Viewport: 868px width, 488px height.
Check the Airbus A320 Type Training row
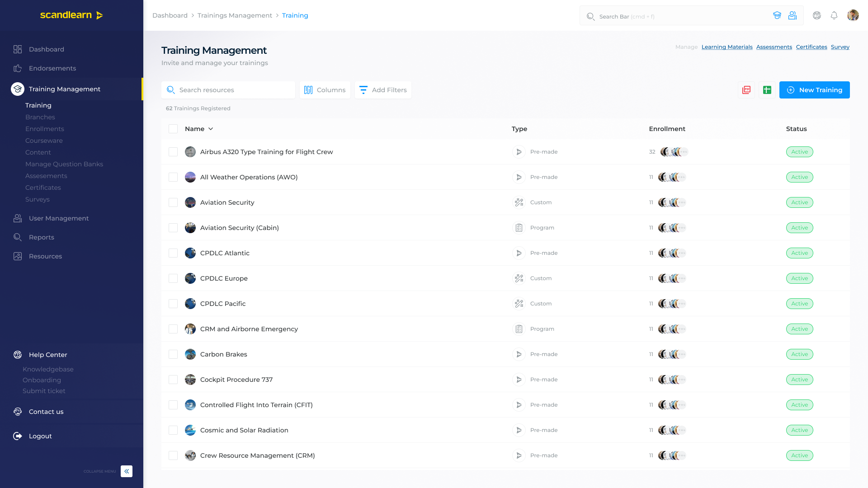tap(173, 152)
